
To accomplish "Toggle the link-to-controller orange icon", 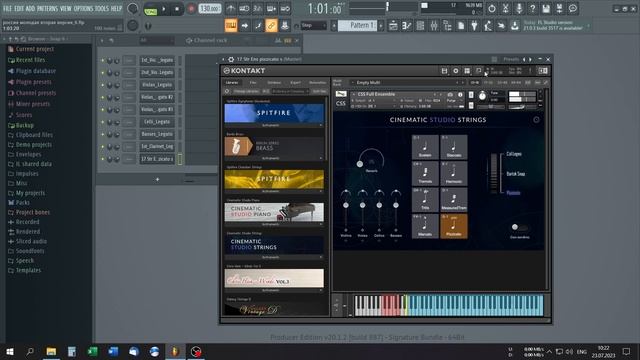I will click(271, 26).
